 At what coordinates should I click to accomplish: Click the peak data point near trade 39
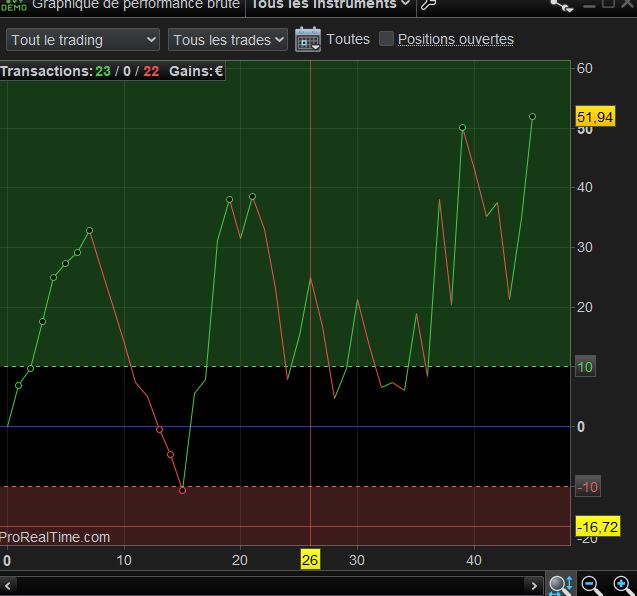[x=462, y=128]
